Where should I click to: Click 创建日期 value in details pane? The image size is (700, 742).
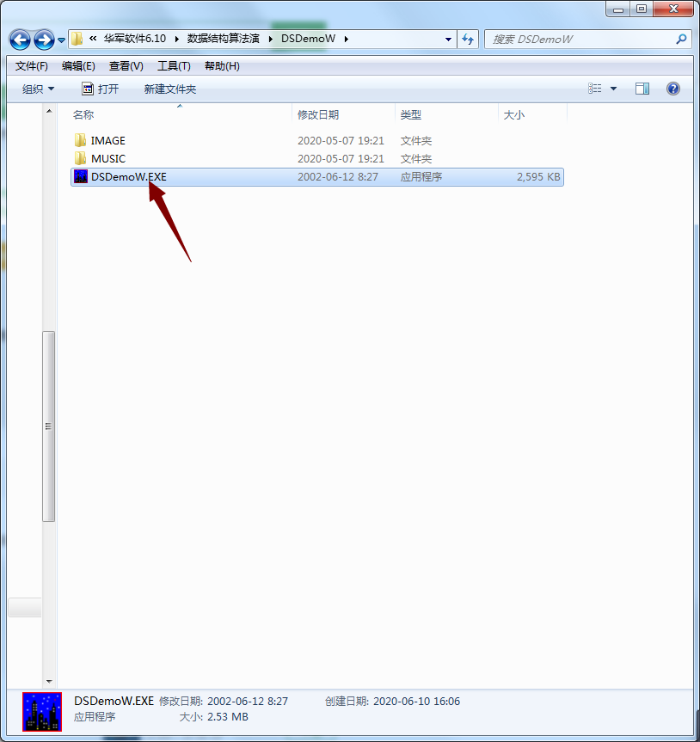[x=416, y=702]
